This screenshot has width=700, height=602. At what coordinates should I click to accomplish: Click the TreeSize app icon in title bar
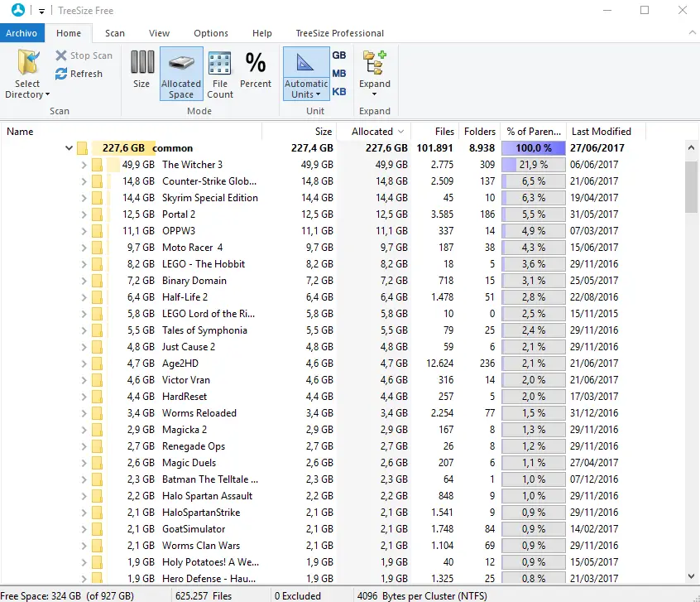coord(17,11)
